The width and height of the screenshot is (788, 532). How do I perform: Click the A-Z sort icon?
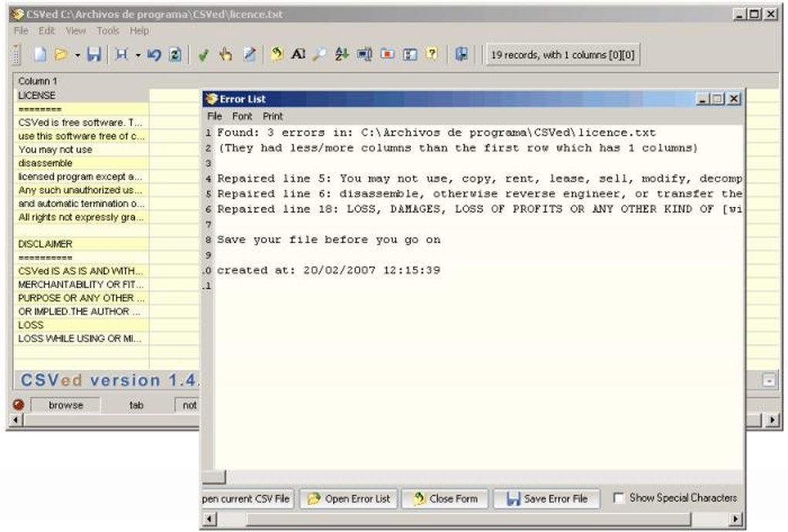point(342,54)
